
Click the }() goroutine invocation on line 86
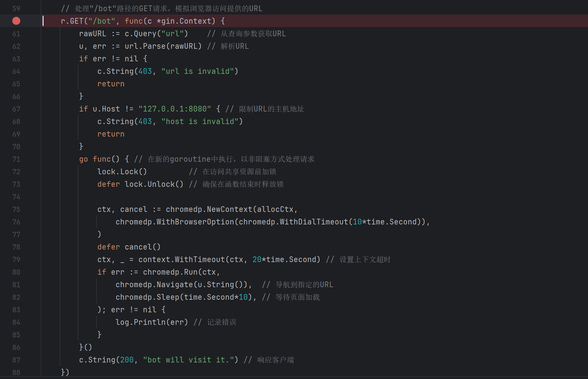[x=86, y=347]
